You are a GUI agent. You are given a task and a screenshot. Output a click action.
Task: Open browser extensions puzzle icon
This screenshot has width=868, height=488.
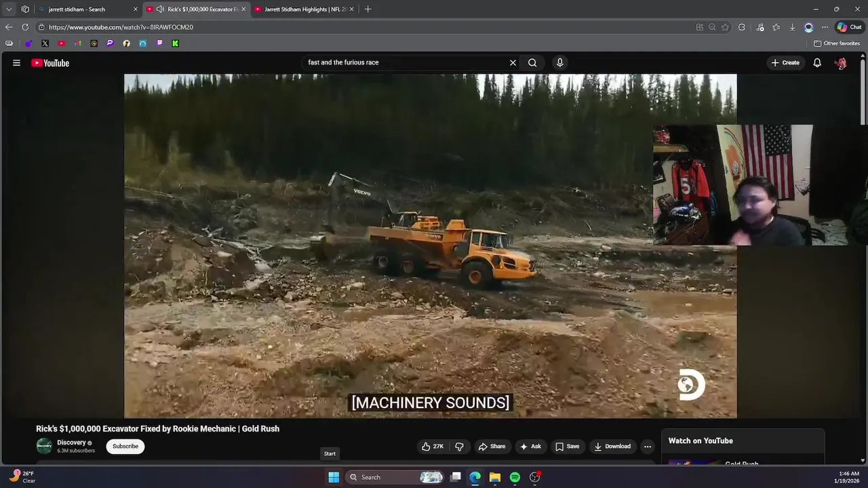click(742, 27)
